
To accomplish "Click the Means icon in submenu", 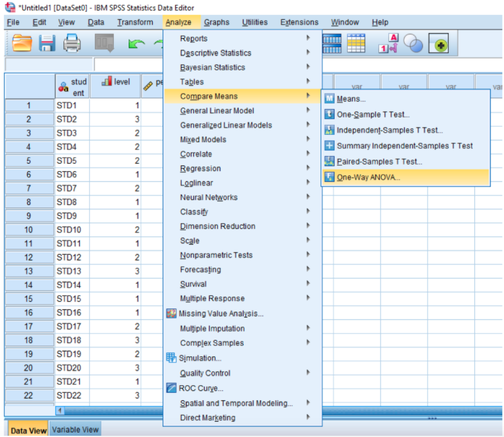I will [x=329, y=98].
